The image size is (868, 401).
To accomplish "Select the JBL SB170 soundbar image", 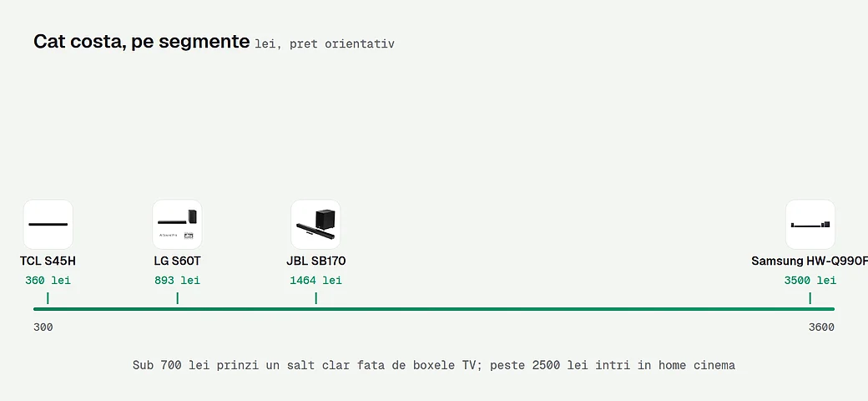I will 315,225.
